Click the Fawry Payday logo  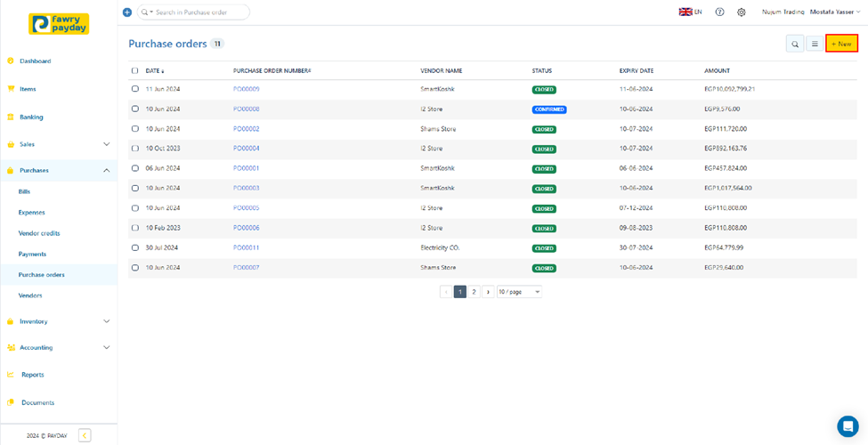58,24
